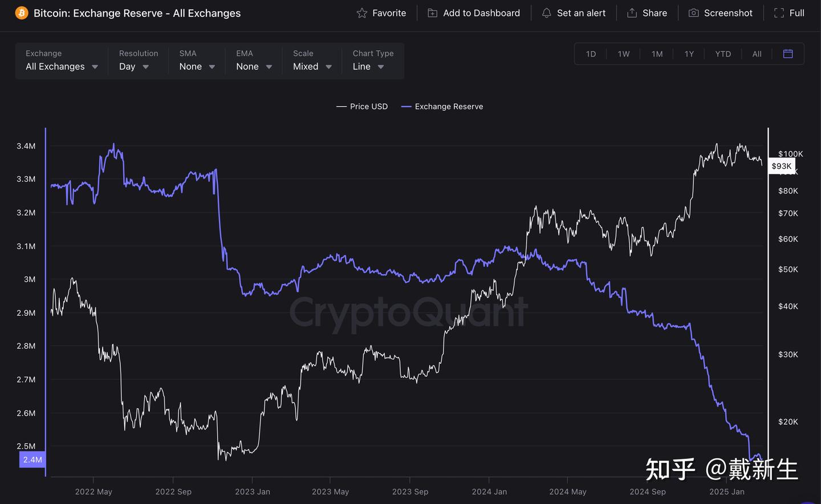The width and height of the screenshot is (821, 504).
Task: Switch to the YTD time range
Action: pyautogui.click(x=723, y=54)
